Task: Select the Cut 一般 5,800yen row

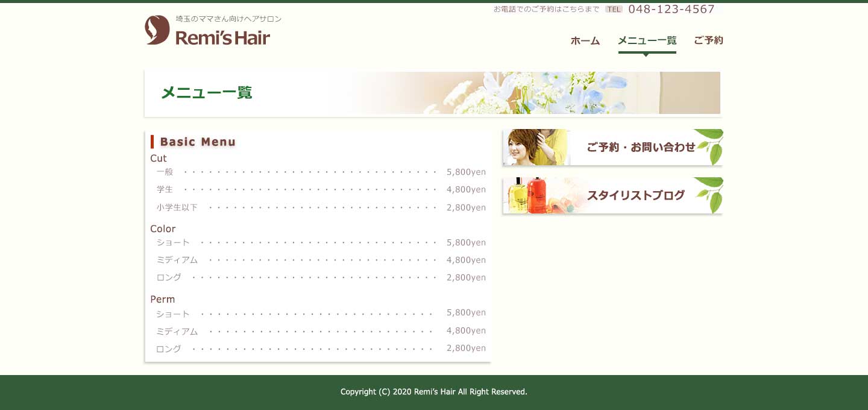Action: [321, 172]
